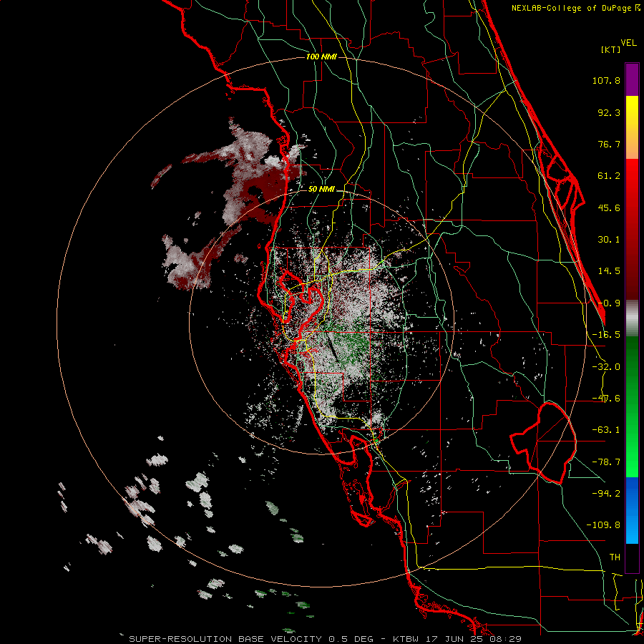Click the KTBW station identifier in caption
The image size is (644, 644).
(x=407, y=639)
